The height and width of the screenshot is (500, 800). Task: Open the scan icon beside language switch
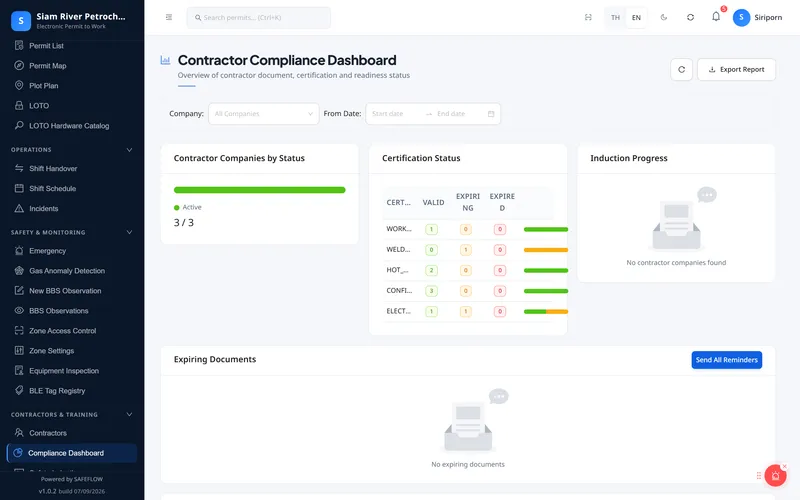click(x=588, y=17)
